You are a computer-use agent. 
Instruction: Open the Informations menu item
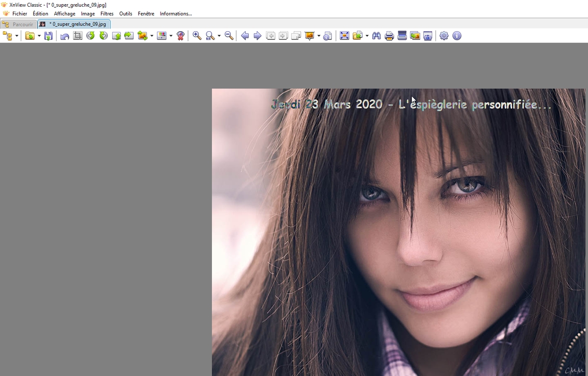tap(176, 14)
